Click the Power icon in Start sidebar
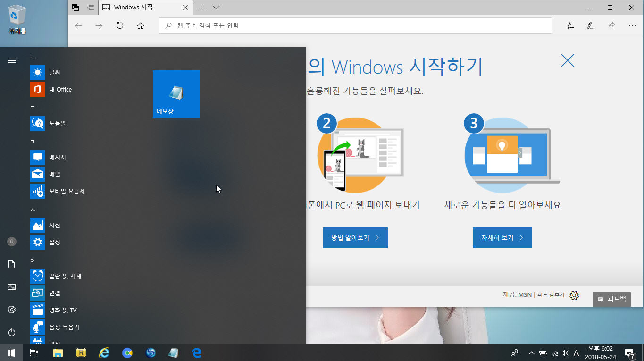The height and width of the screenshot is (361, 644). (x=12, y=332)
